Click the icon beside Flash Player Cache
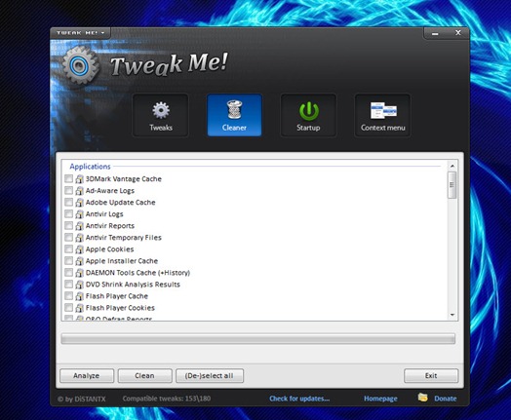 click(x=79, y=296)
